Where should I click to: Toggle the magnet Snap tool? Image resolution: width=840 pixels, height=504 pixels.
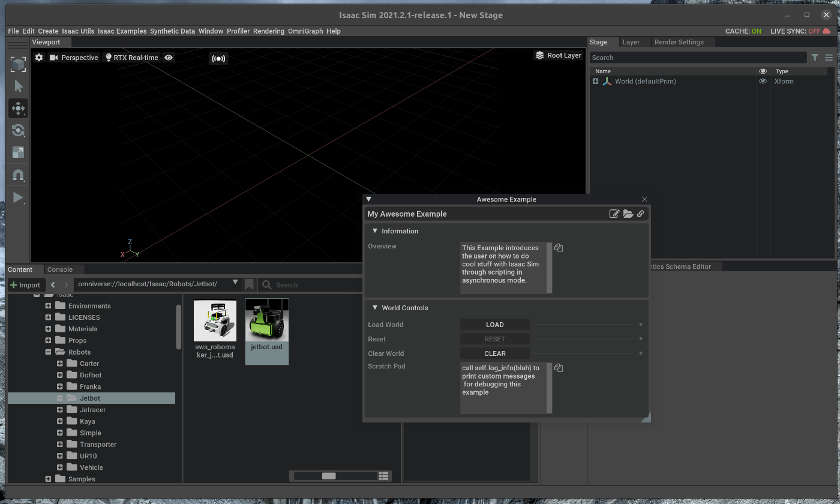pos(18,175)
